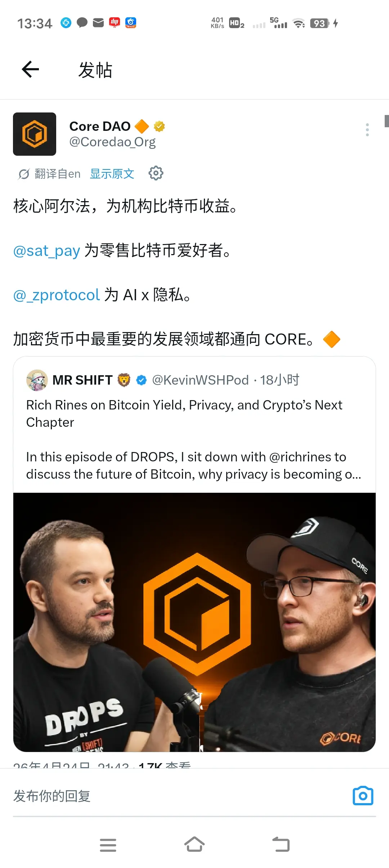Open the @_zprotocol mention link
Viewport: 389px width, 868px height.
click(x=56, y=295)
